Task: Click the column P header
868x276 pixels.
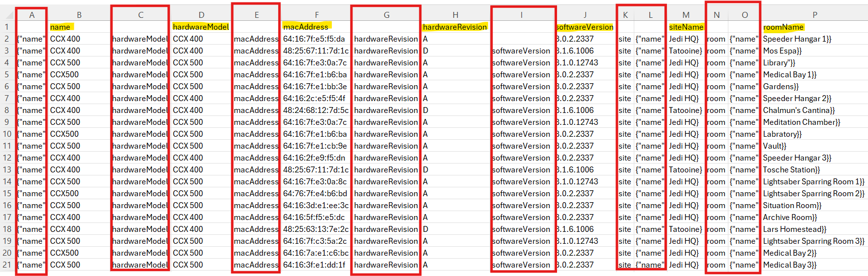Action: [815, 15]
